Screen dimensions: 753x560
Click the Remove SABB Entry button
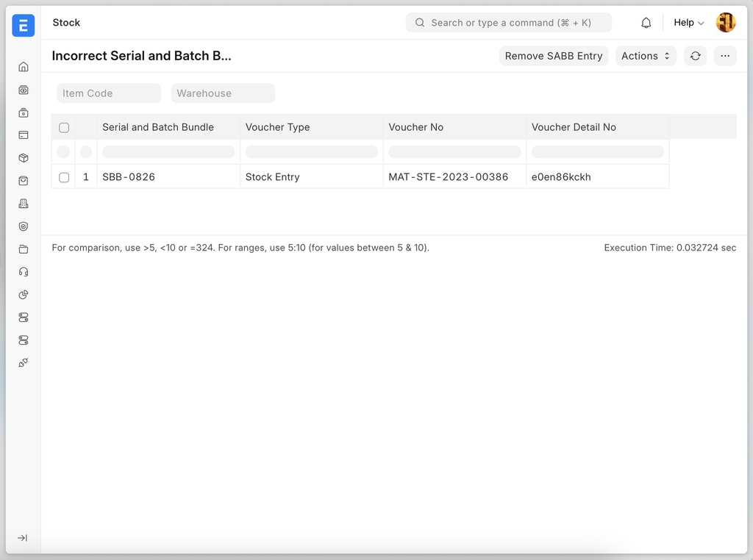pyautogui.click(x=554, y=55)
